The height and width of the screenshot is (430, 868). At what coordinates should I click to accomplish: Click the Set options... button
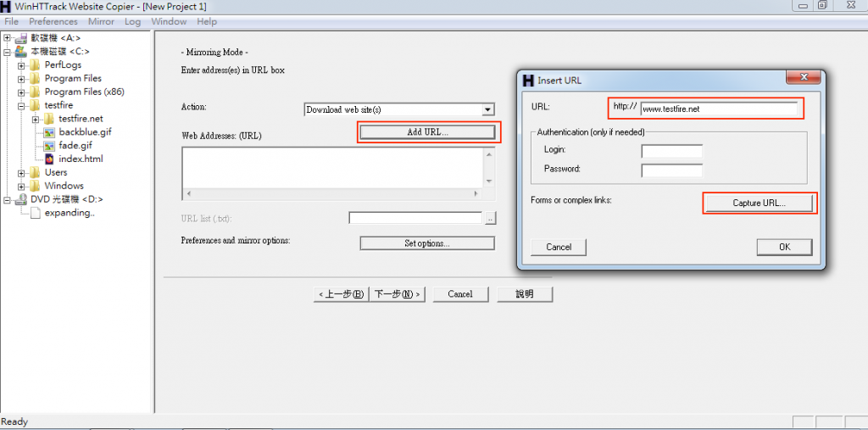[x=427, y=243]
